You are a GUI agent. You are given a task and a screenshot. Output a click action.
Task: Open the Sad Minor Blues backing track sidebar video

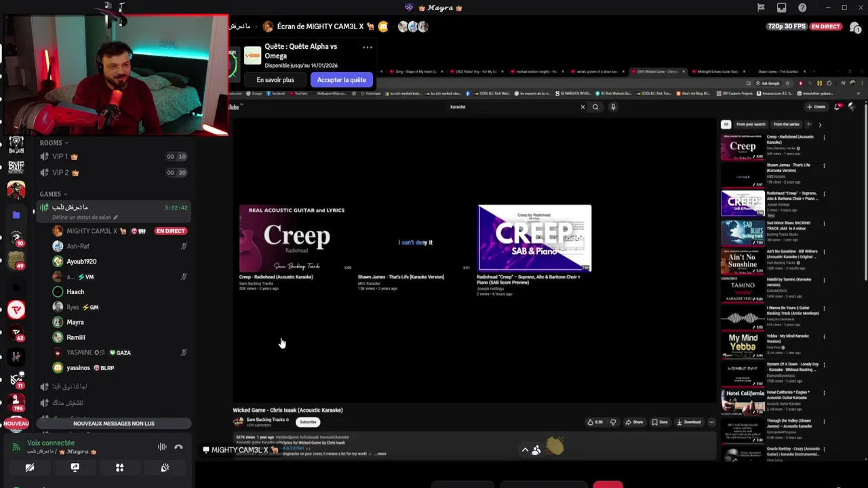pyautogui.click(x=743, y=232)
